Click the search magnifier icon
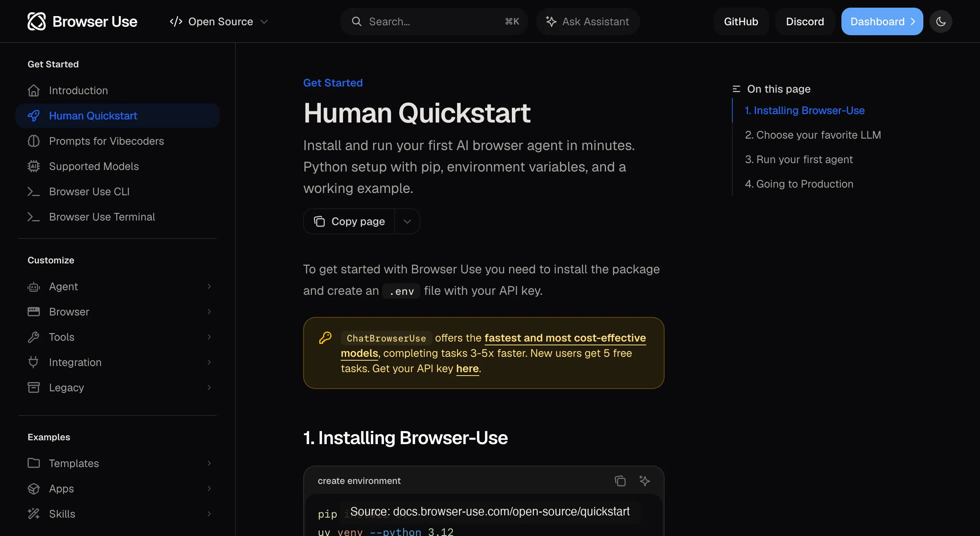 tap(356, 21)
